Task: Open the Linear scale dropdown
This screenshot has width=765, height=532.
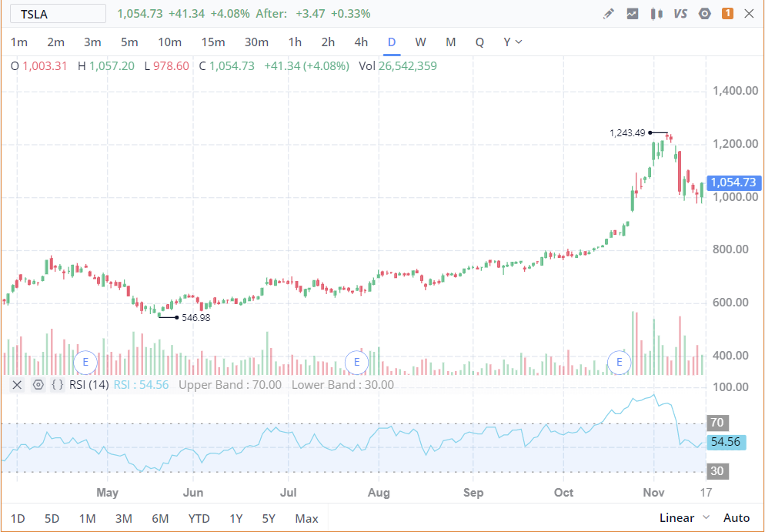Action: click(x=684, y=518)
